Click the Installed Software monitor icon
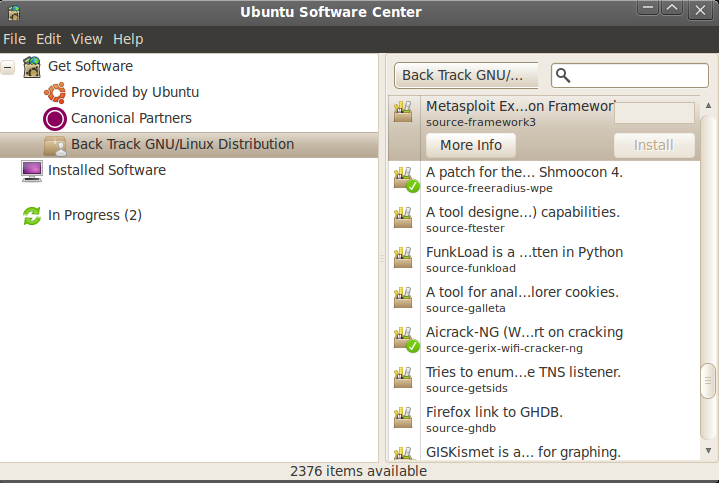Viewport: 719px width, 483px height. (x=31, y=170)
